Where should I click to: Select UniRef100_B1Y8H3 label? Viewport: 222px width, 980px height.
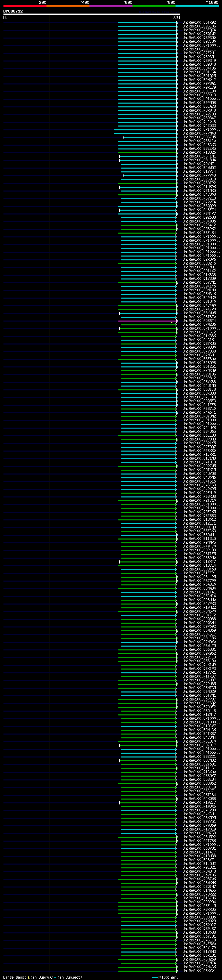pyautogui.click(x=199, y=951)
